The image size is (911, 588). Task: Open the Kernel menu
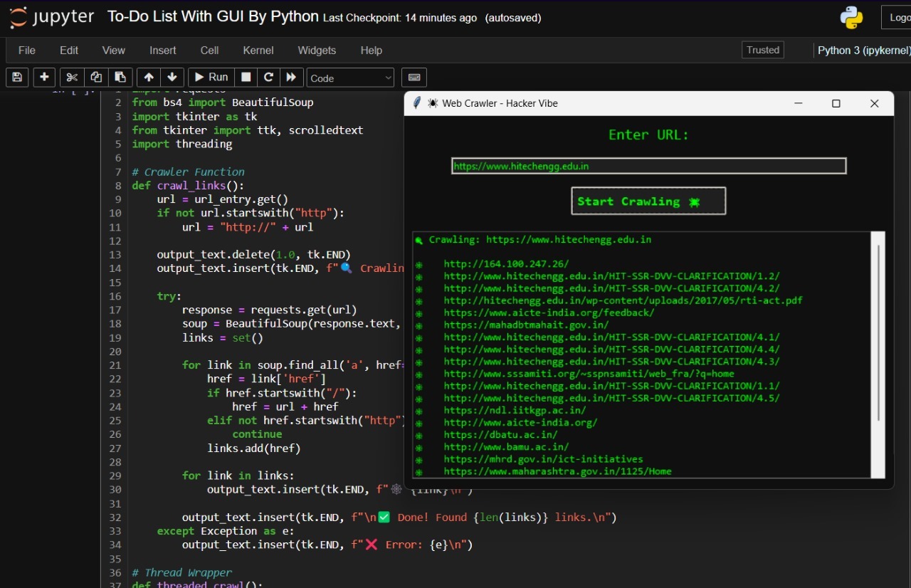click(x=258, y=50)
